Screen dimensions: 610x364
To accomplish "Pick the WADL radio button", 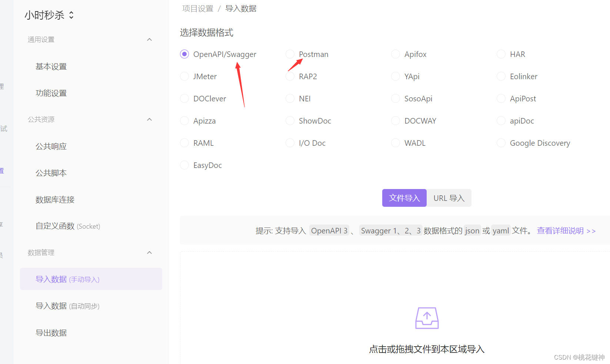I will point(396,143).
